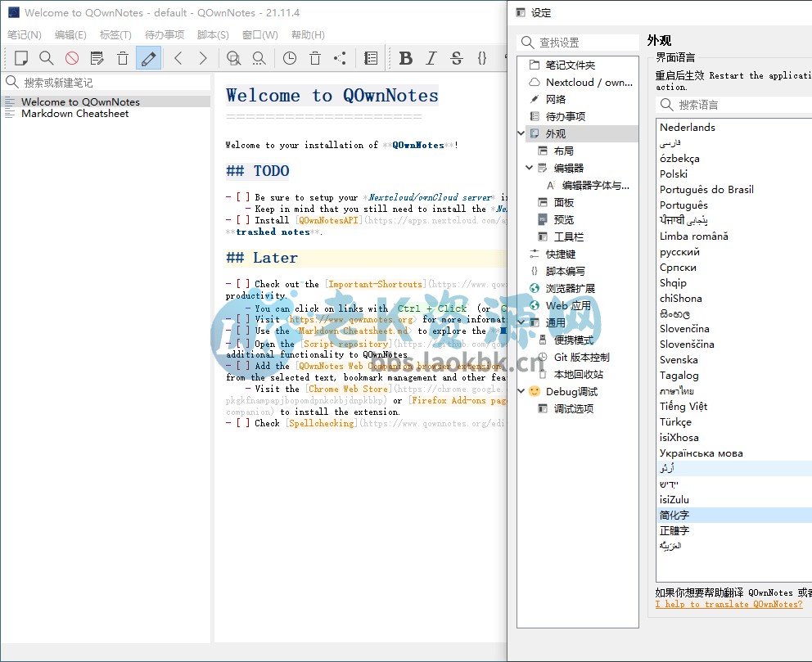Viewport: 812px width, 662px height.
Task: Open the 笔记(N) menu
Action: pos(25,34)
